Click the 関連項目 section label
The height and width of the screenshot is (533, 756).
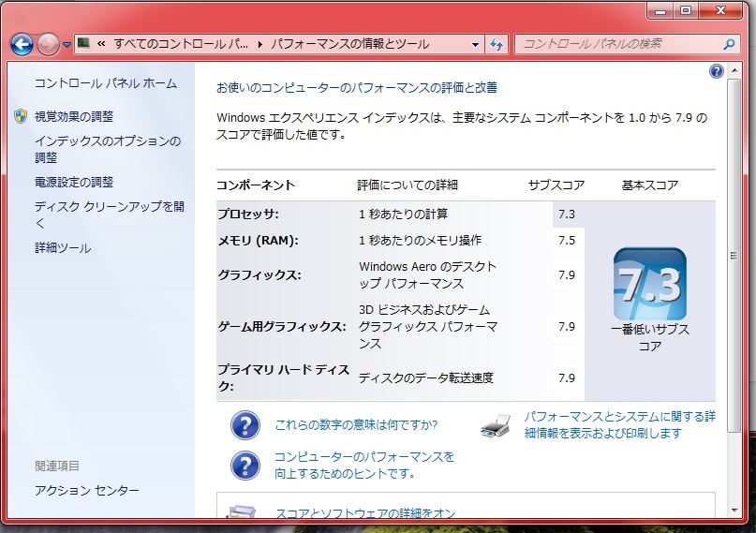(x=57, y=466)
